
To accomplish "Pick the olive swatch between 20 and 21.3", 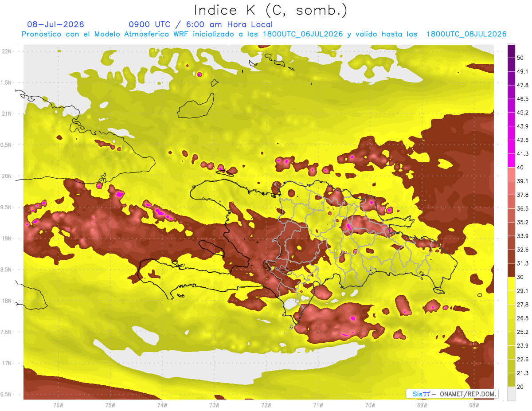I will [511, 380].
